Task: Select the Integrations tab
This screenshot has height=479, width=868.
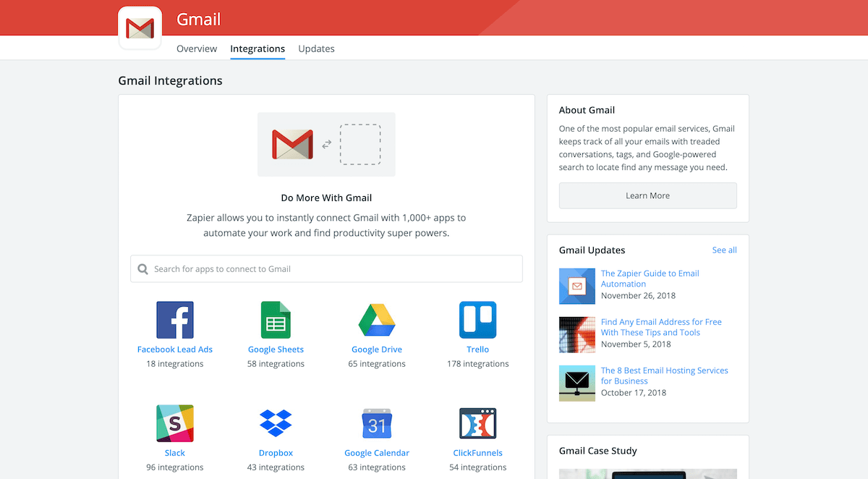Action: click(x=258, y=48)
